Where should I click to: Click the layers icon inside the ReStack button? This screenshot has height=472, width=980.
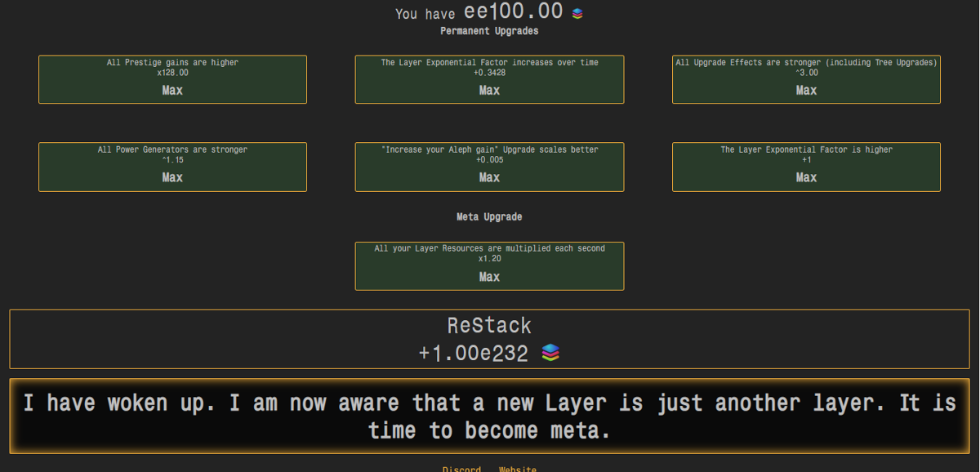[548, 353]
